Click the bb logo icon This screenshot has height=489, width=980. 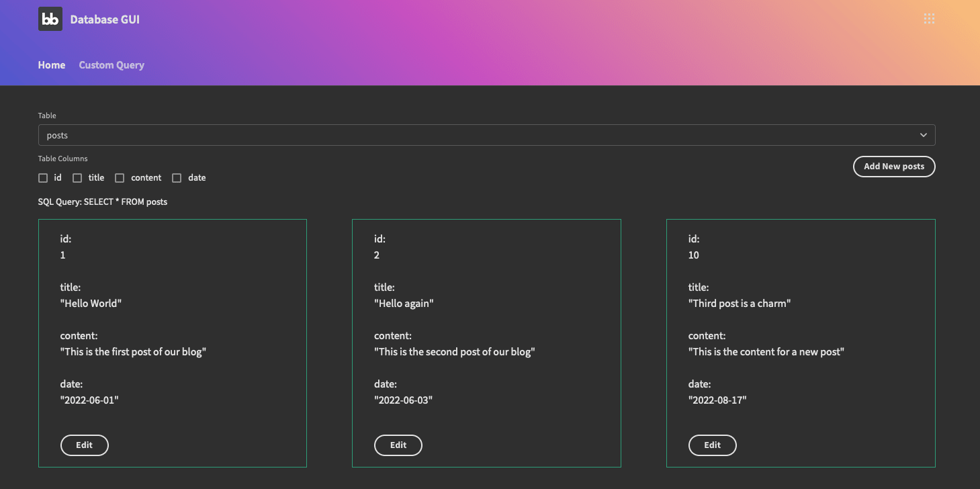coord(50,19)
